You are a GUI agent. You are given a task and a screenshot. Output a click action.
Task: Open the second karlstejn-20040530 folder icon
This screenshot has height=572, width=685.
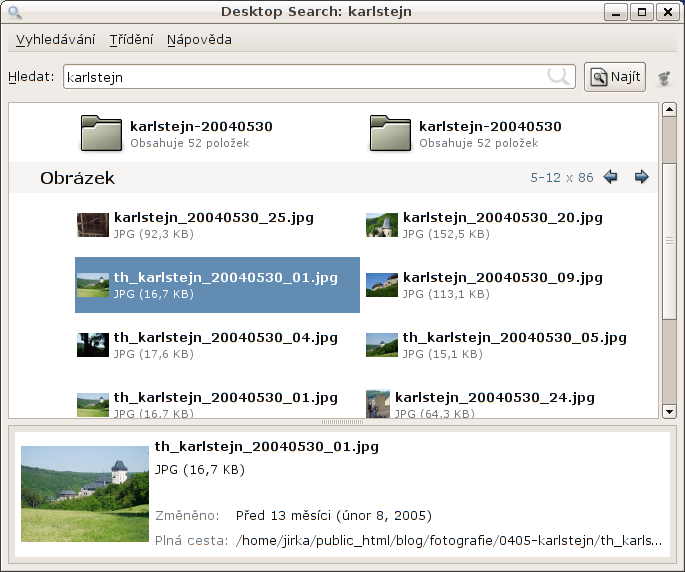[x=390, y=133]
